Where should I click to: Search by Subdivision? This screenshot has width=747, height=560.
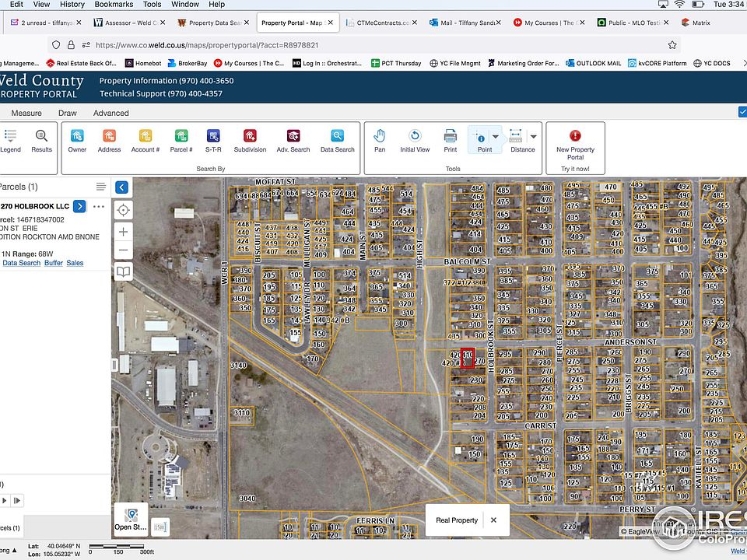coord(250,140)
